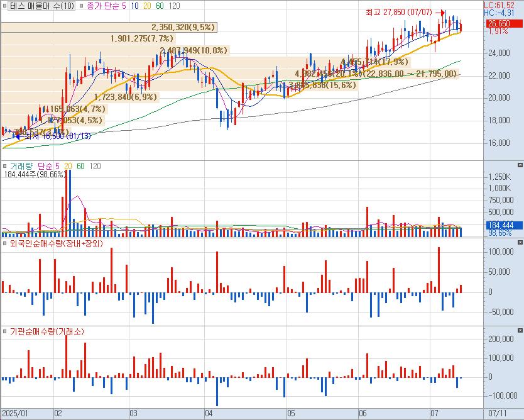The width and height of the screenshot is (524, 420).
Task: Toggle the 10-day price moving average legend
Action: point(134,6)
